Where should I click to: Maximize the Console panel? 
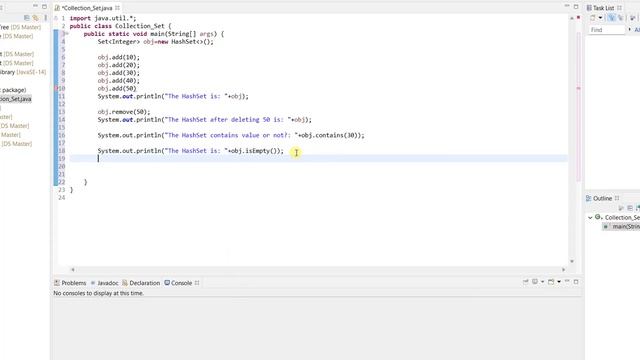576,282
